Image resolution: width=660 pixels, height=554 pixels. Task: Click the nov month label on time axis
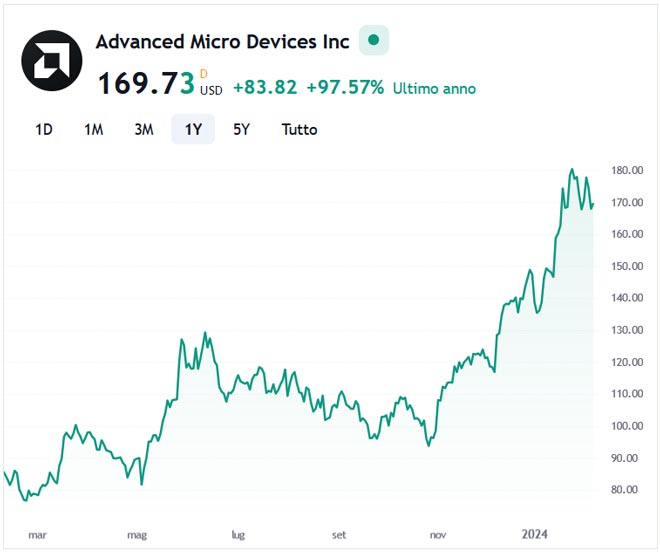(437, 535)
